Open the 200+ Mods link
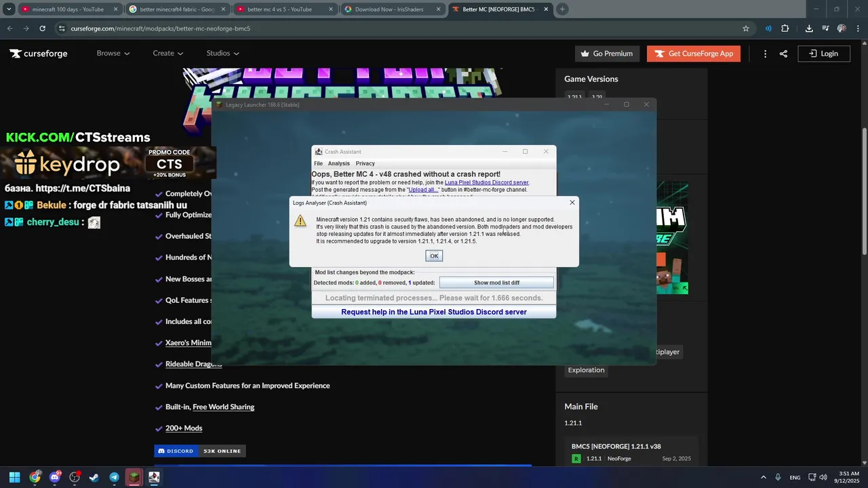Screen dimensions: 868x488 coord(184,428)
